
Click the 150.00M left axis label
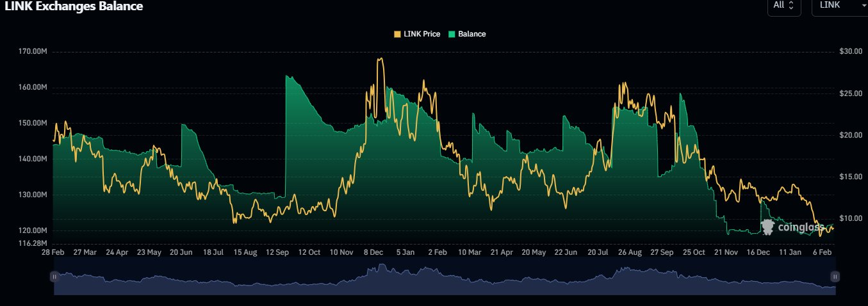coord(33,123)
